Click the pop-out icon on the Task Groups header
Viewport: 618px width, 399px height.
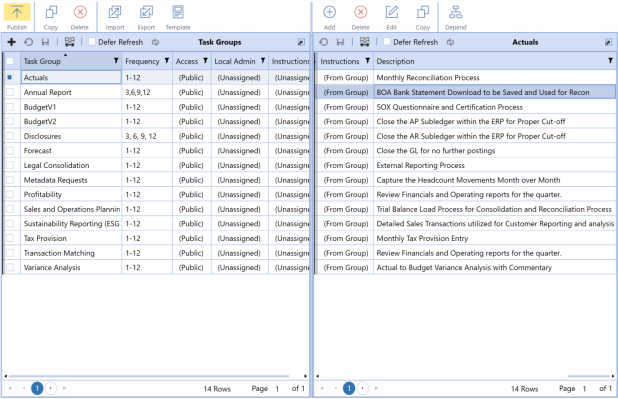301,42
